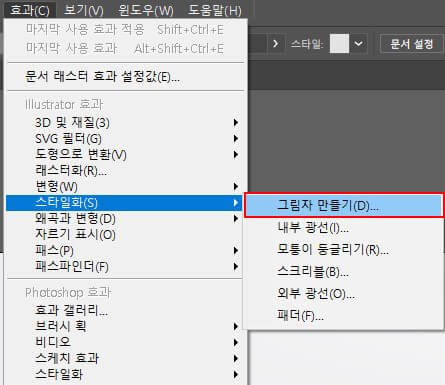Image resolution: width=445 pixels, height=385 pixels.
Task: Choose 그림자 만들기(D)... drop shadow
Action: [x=344, y=205]
